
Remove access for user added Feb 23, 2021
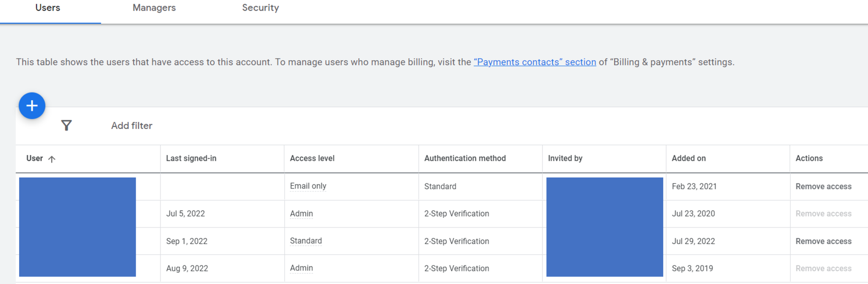(x=823, y=186)
